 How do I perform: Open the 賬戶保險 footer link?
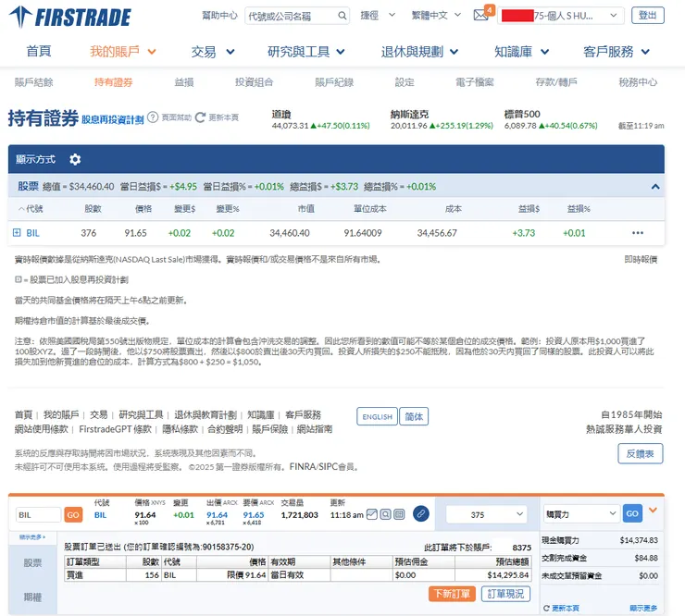(x=269, y=429)
